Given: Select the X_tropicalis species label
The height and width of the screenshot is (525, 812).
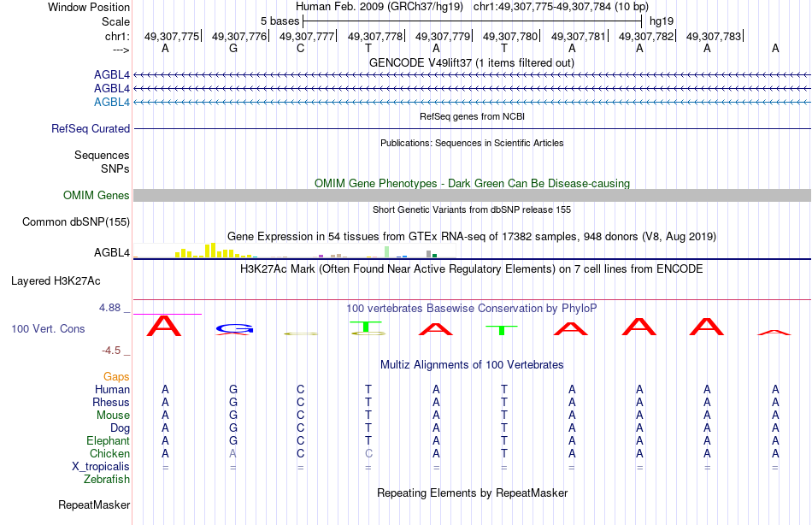Looking at the screenshot, I should click(101, 467).
